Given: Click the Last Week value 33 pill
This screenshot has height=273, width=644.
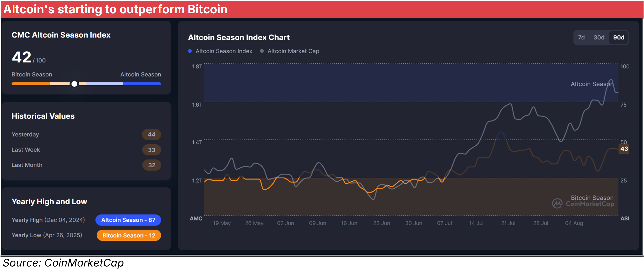Looking at the screenshot, I should click(152, 150).
